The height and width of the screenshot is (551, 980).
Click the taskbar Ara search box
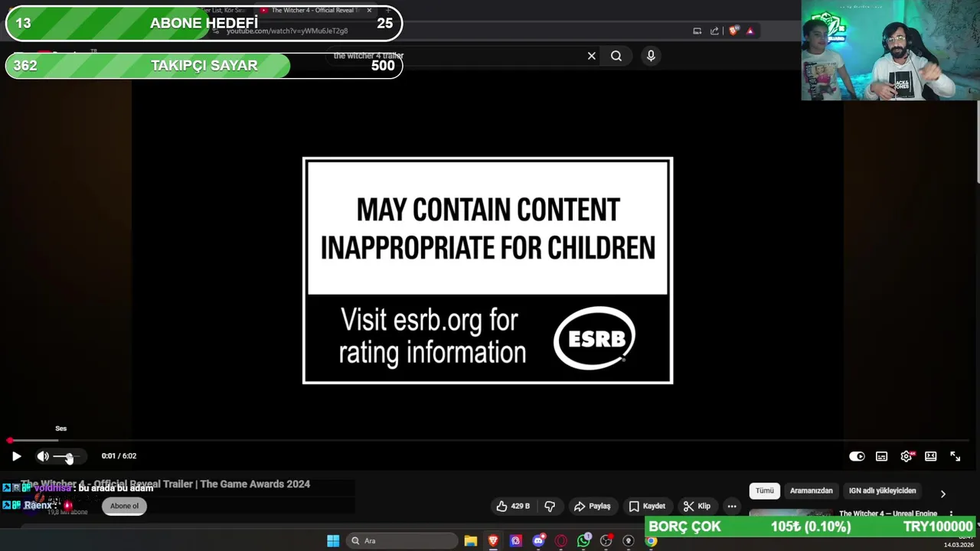point(400,541)
